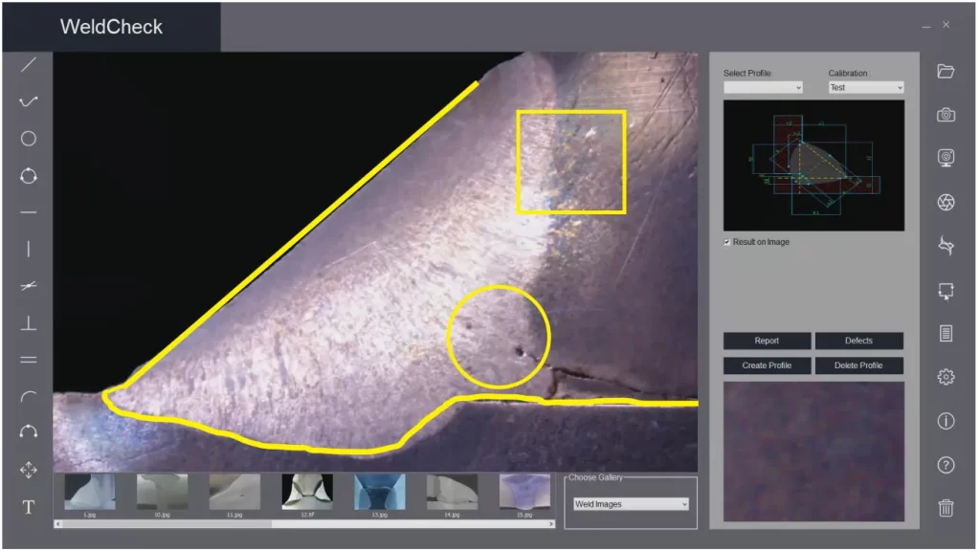Click the weld profile diagram preview

(813, 166)
